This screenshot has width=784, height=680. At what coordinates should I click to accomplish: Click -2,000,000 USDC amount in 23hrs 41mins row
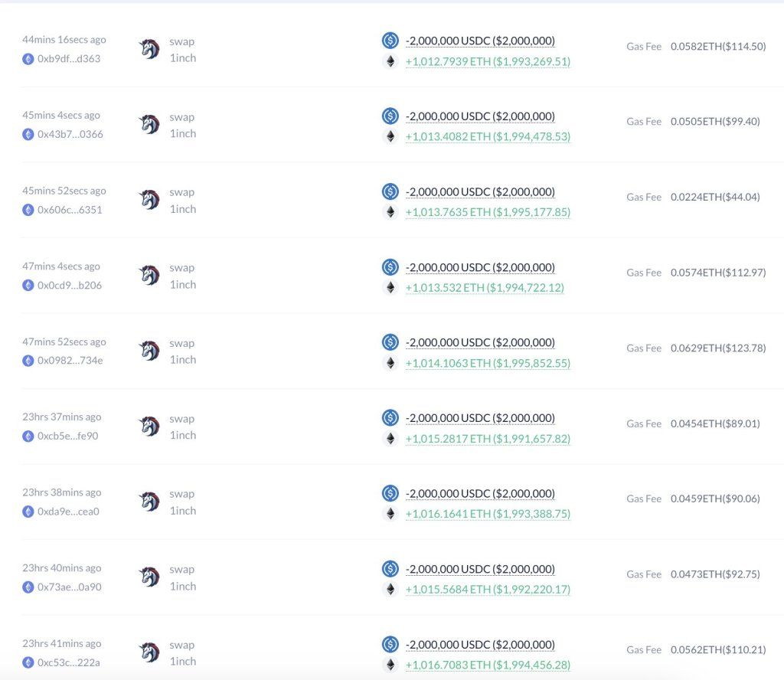pyautogui.click(x=481, y=645)
